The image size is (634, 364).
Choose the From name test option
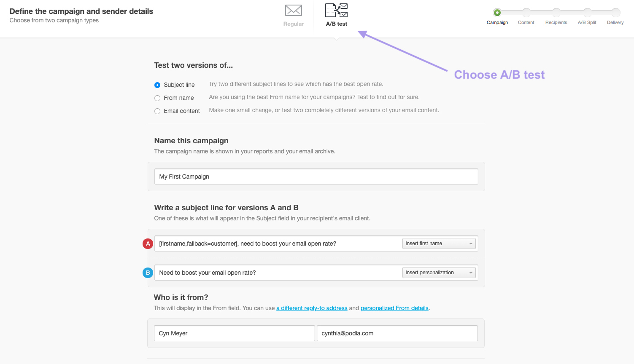click(157, 98)
